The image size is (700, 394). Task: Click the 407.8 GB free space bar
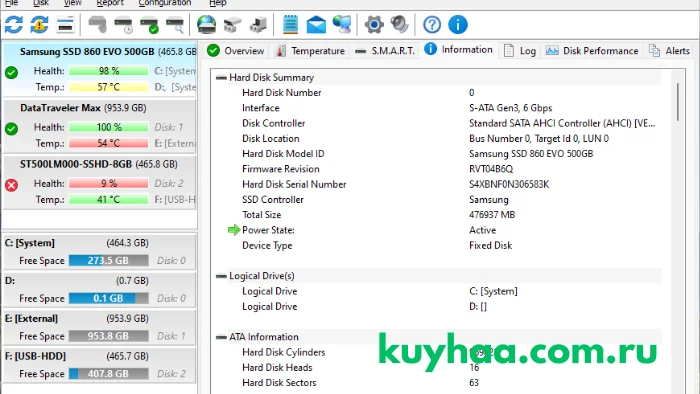(x=108, y=374)
